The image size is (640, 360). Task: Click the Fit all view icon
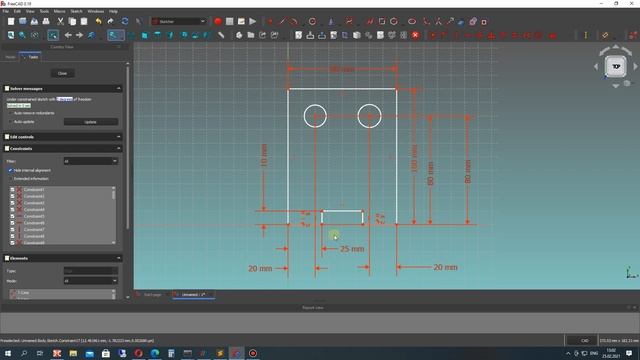click(x=11, y=36)
